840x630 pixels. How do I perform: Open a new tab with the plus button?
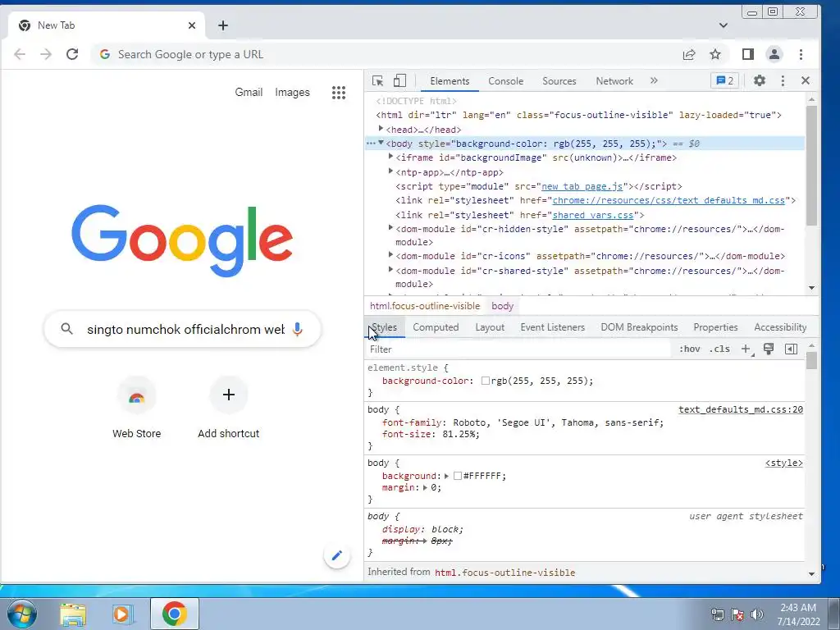pos(223,25)
